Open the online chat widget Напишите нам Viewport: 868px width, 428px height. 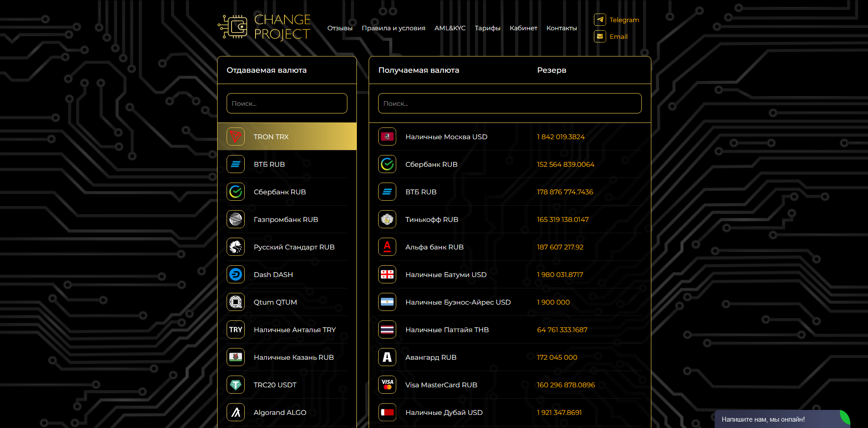click(782, 419)
